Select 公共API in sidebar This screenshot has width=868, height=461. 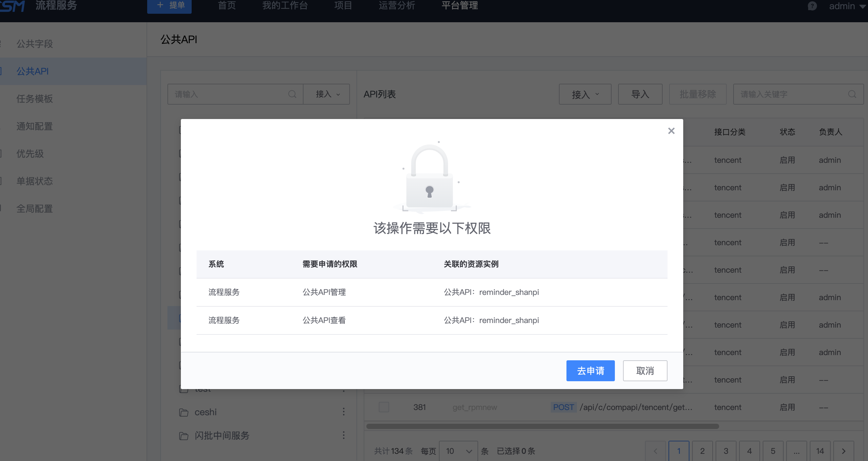pos(33,71)
